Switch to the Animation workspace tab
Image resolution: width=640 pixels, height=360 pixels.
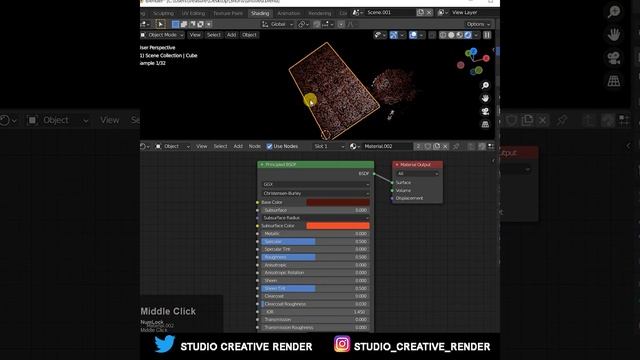point(289,13)
